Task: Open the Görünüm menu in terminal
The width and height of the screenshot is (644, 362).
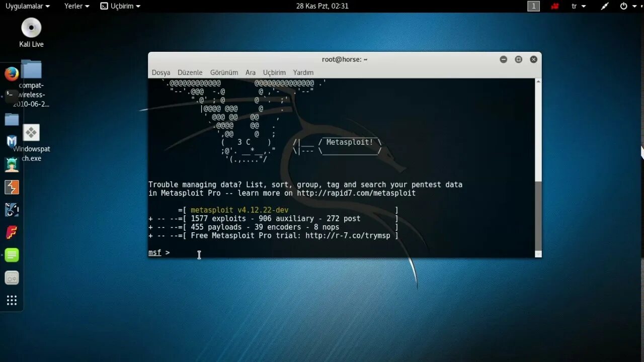Action: coord(224,72)
